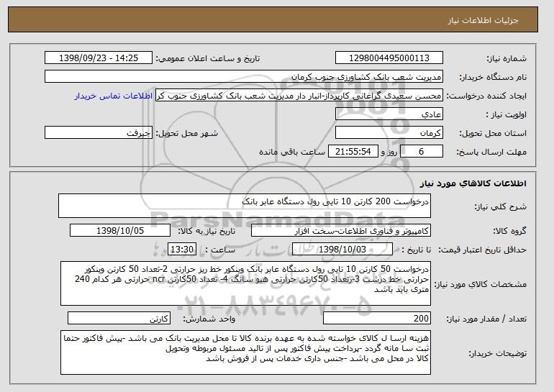Select the توضیحات خریدار text area
This screenshot has width=554, height=392.
[245, 352]
